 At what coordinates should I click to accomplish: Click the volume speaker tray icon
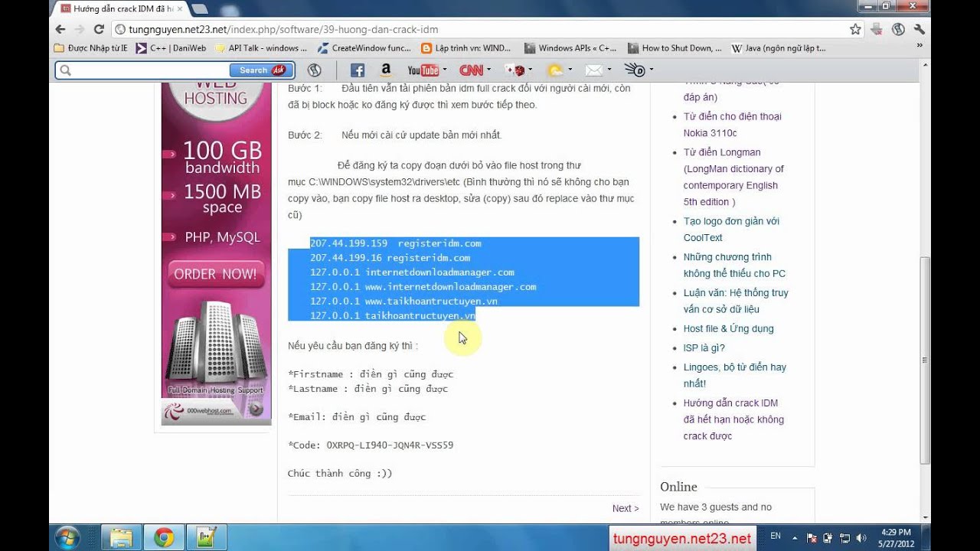click(861, 538)
